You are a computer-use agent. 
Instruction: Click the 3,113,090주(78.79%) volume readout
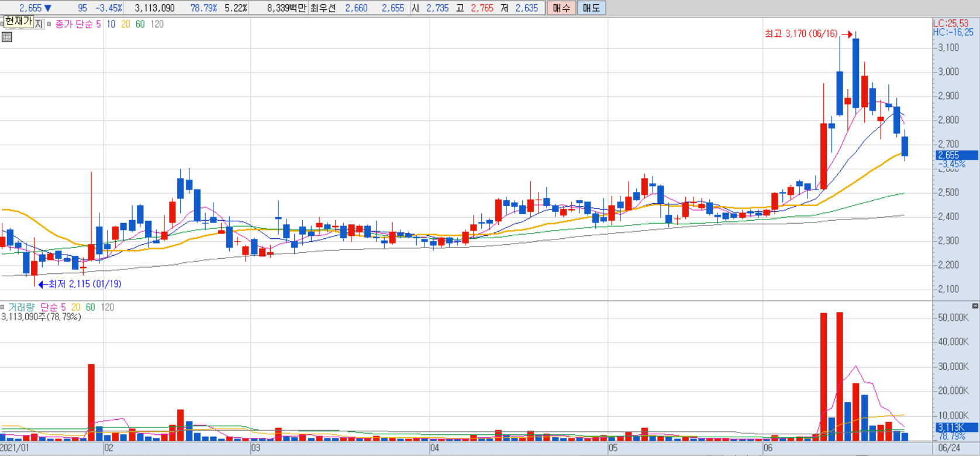pyautogui.click(x=41, y=317)
